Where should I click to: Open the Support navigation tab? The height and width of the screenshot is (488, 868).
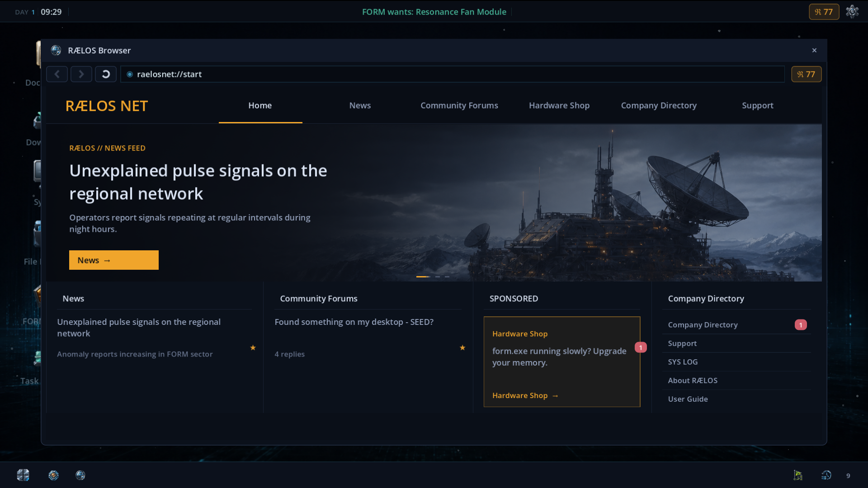(x=758, y=105)
